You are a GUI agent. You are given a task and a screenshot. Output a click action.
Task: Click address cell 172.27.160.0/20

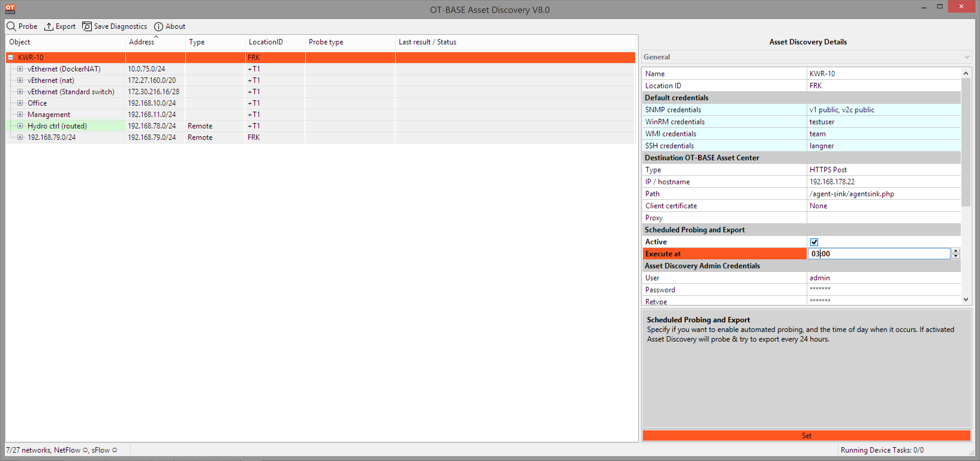tap(152, 80)
